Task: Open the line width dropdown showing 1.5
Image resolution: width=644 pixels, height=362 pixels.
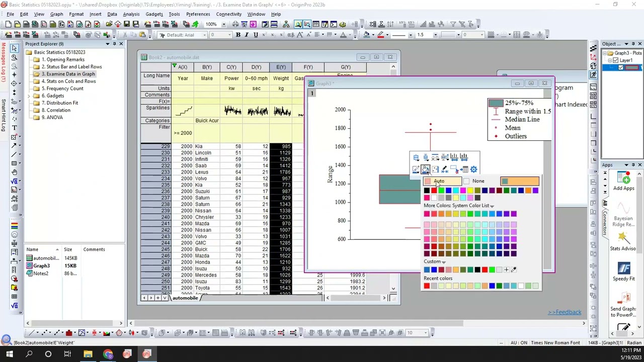Action: [x=435, y=35]
